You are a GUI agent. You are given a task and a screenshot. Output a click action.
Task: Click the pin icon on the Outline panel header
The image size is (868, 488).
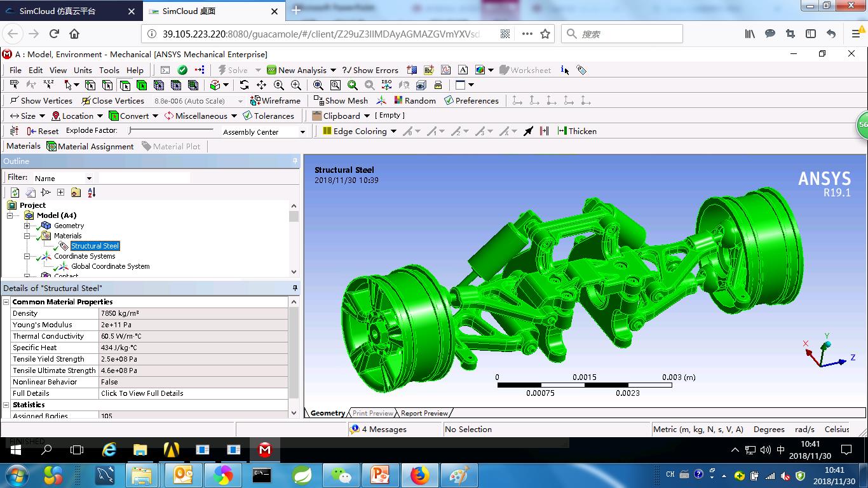[295, 161]
